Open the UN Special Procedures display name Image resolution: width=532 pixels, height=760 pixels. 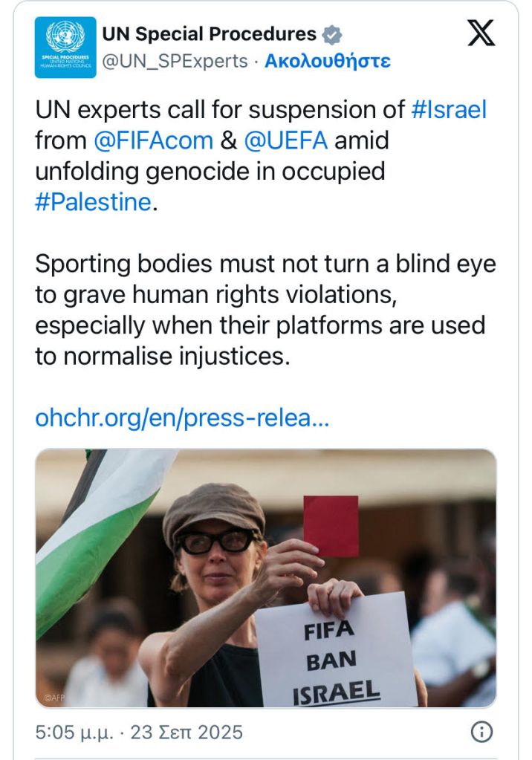tap(209, 34)
